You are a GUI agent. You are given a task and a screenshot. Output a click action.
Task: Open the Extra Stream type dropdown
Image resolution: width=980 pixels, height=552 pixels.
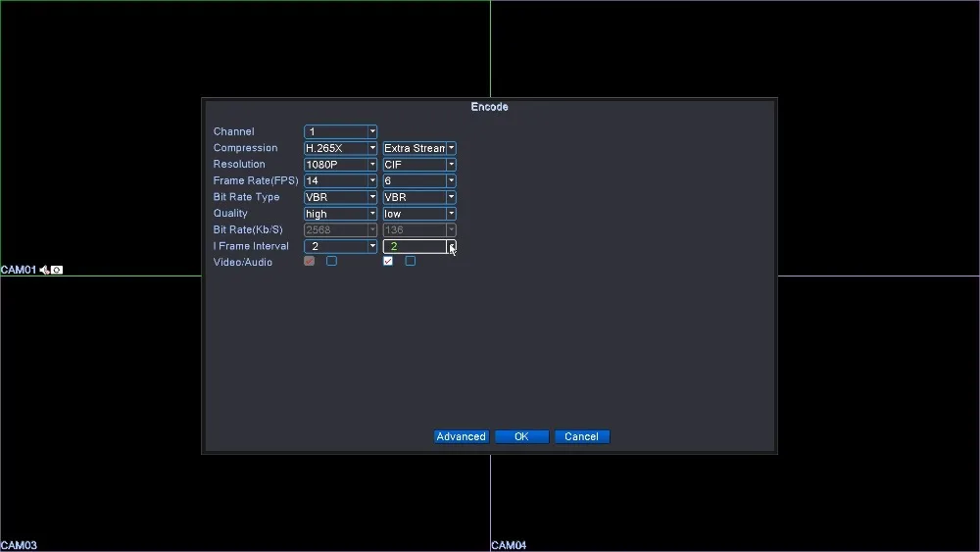pos(419,148)
